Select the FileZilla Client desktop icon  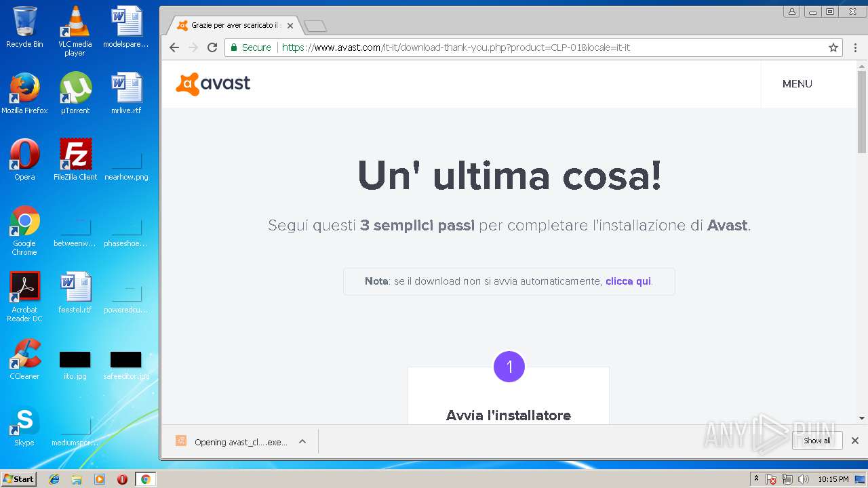tap(75, 160)
